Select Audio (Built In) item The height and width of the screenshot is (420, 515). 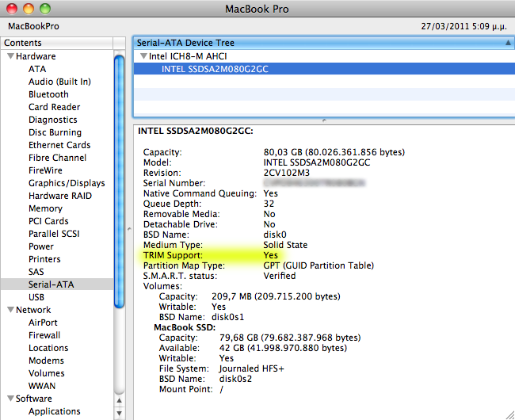(59, 82)
